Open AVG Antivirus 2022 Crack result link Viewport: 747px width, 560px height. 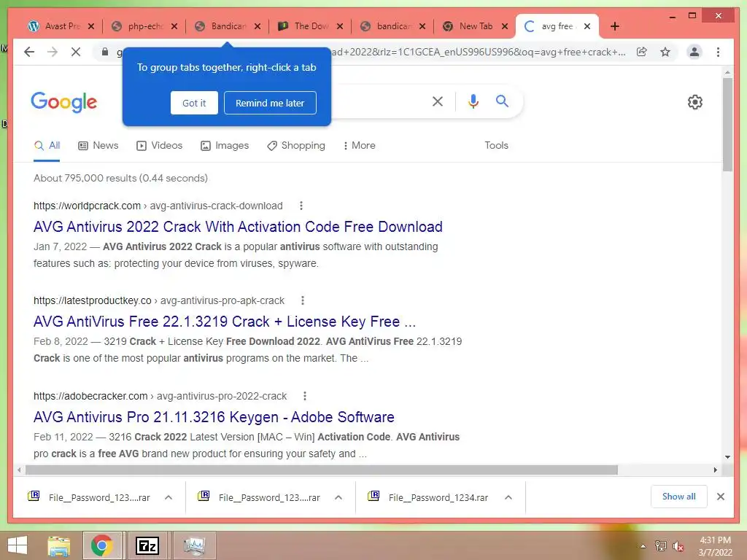click(239, 227)
